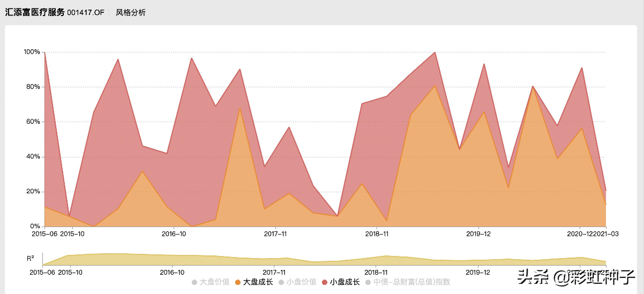Image resolution: width=644 pixels, height=294 pixels.
Task: Toggle the 大盘价值 series label
Action: click(215, 282)
